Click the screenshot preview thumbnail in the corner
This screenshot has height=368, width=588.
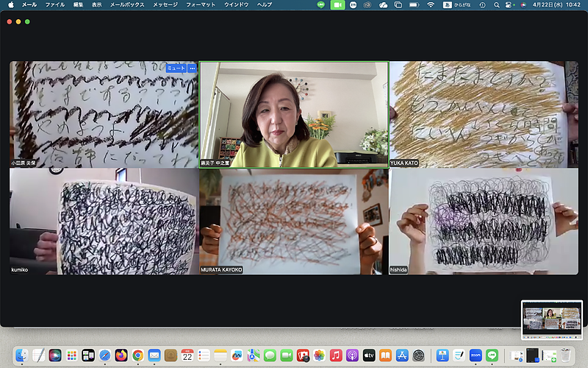[x=551, y=319]
